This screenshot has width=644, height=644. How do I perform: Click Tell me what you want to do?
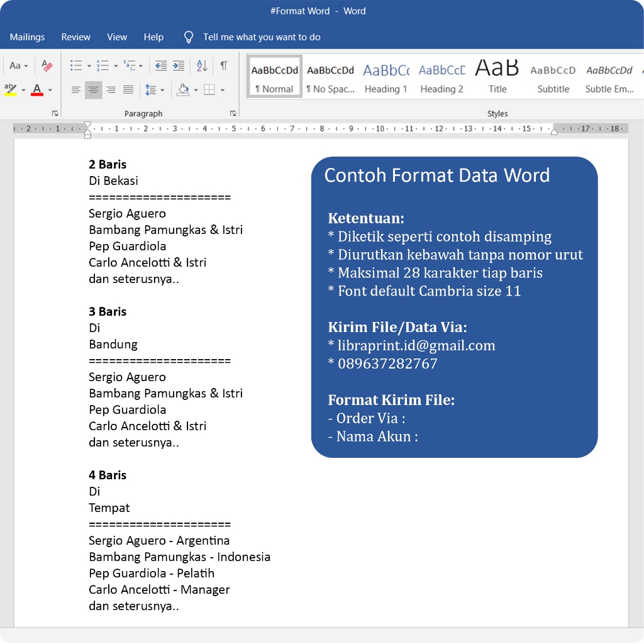pyautogui.click(x=262, y=37)
